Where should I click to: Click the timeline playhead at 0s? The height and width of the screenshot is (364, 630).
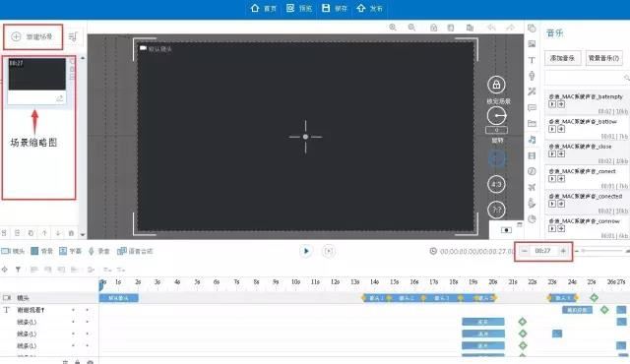101,284
